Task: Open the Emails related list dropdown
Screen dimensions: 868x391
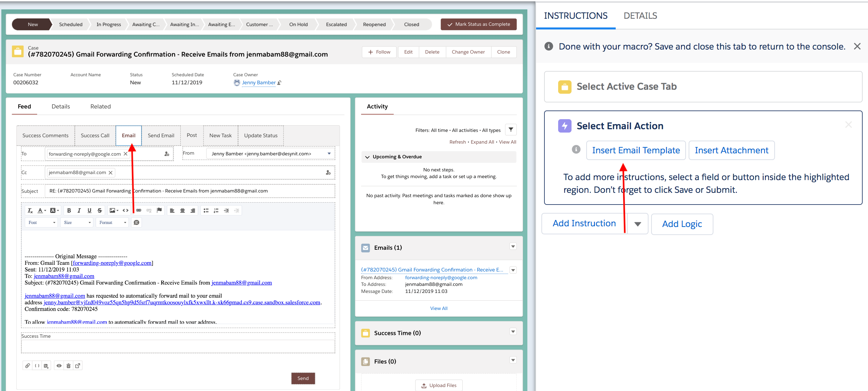Action: (513, 247)
